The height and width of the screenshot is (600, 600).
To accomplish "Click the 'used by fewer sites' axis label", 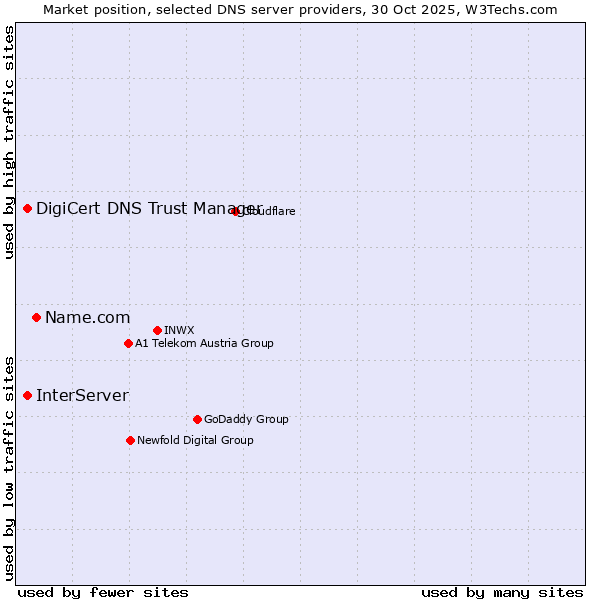I will point(103,592).
